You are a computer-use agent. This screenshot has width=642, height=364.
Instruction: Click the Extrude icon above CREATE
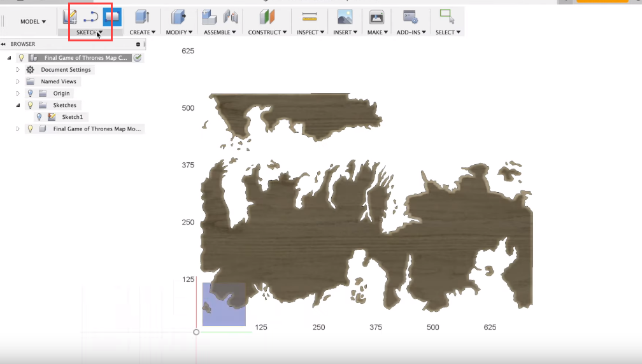142,17
